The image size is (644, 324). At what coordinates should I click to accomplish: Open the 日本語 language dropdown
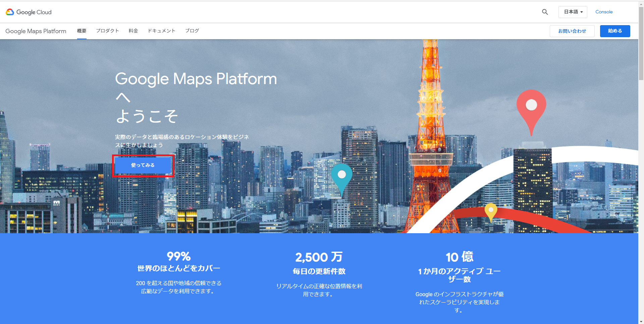573,12
